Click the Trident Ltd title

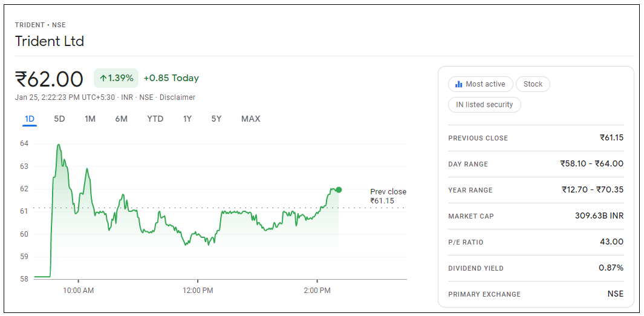click(50, 41)
